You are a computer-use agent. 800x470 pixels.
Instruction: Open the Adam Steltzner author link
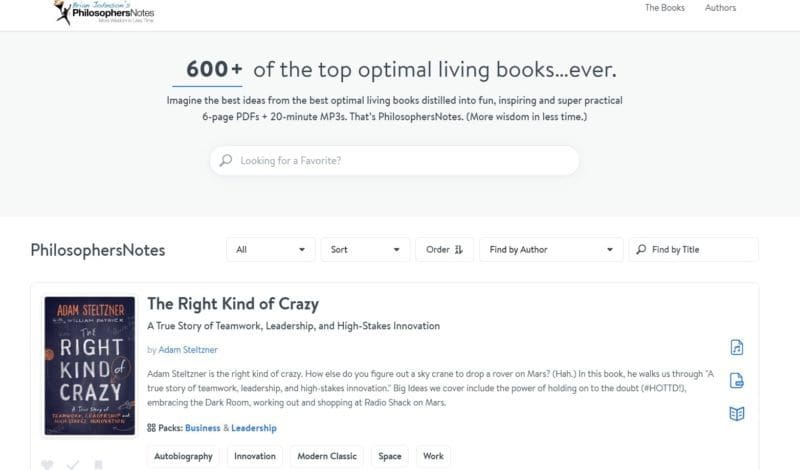188,350
